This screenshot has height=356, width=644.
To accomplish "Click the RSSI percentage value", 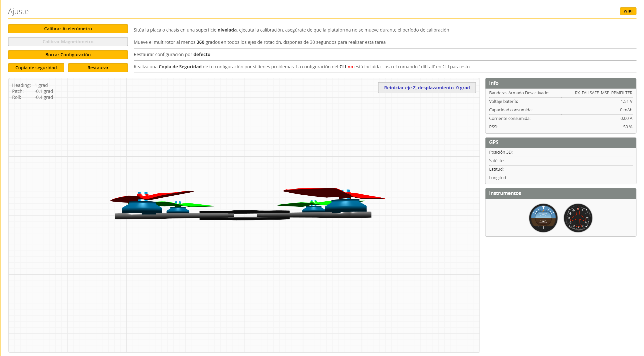I will 627,127.
